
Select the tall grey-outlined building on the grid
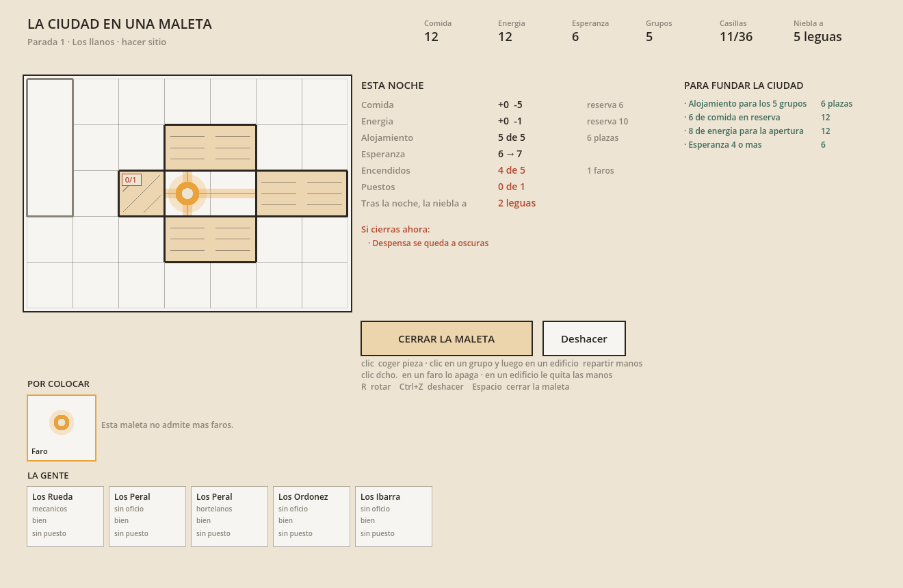click(50, 148)
